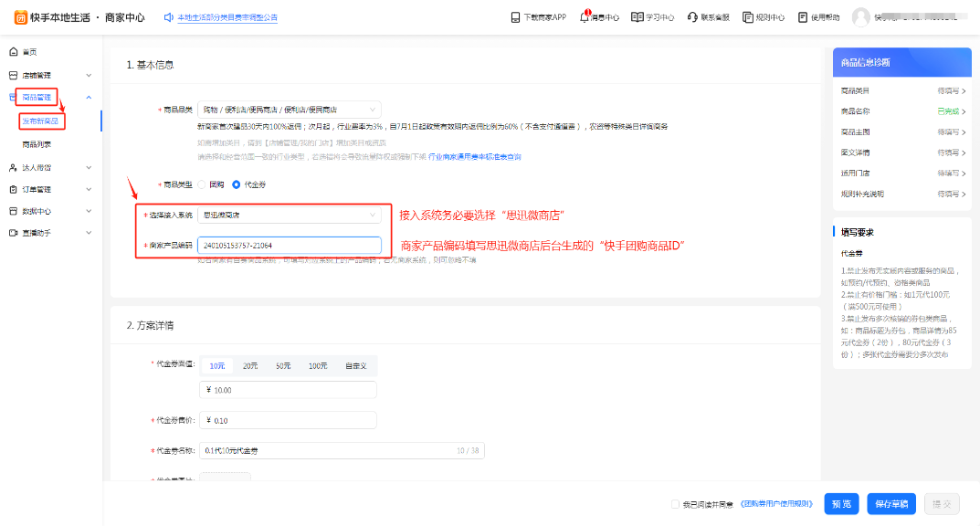Click the 数据中心 icon in sidebar
Image resolution: width=980 pixels, height=526 pixels.
[x=13, y=211]
